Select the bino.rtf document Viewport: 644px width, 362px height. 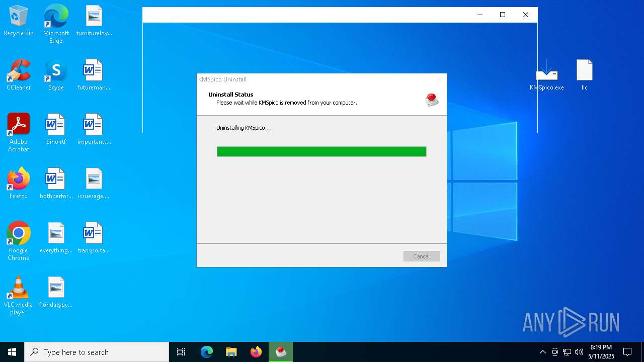coord(56,130)
